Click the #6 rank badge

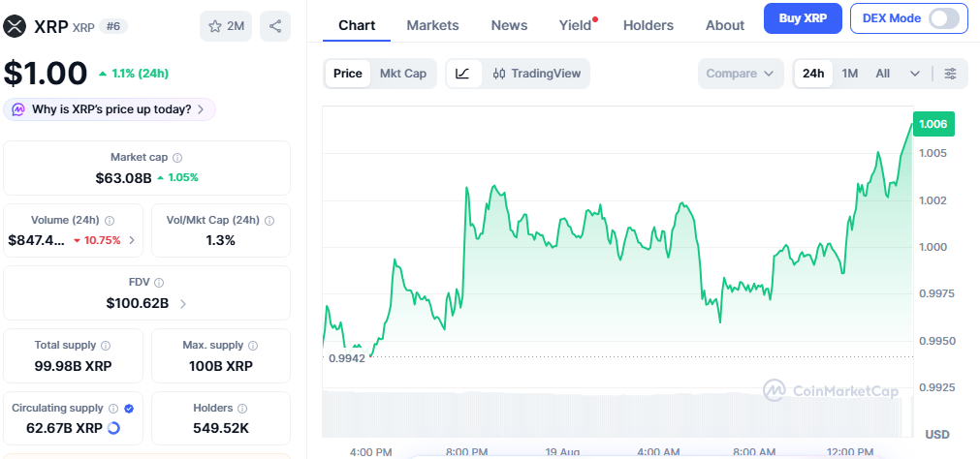tap(113, 27)
